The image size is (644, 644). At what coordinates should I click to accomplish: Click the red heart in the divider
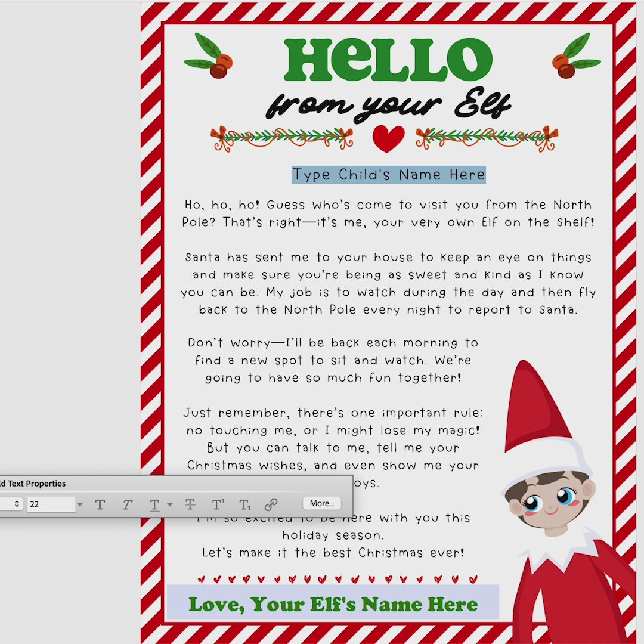pos(388,138)
